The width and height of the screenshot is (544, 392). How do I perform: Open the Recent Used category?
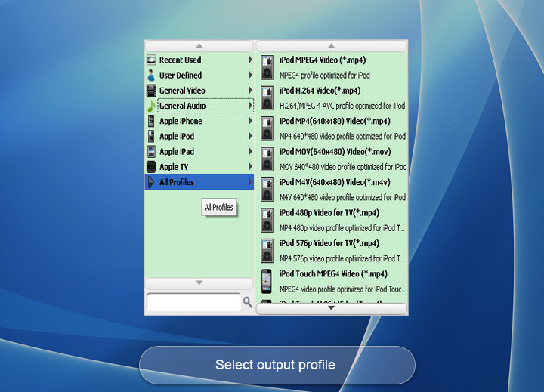199,60
